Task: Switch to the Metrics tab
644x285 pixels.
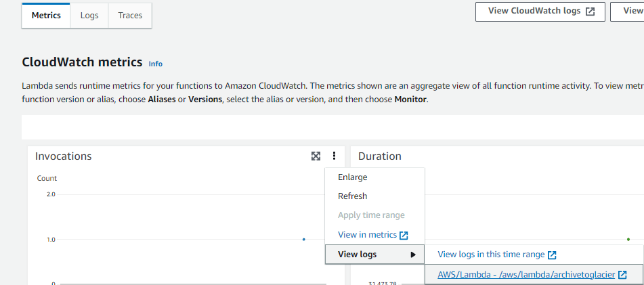Action: pos(46,16)
